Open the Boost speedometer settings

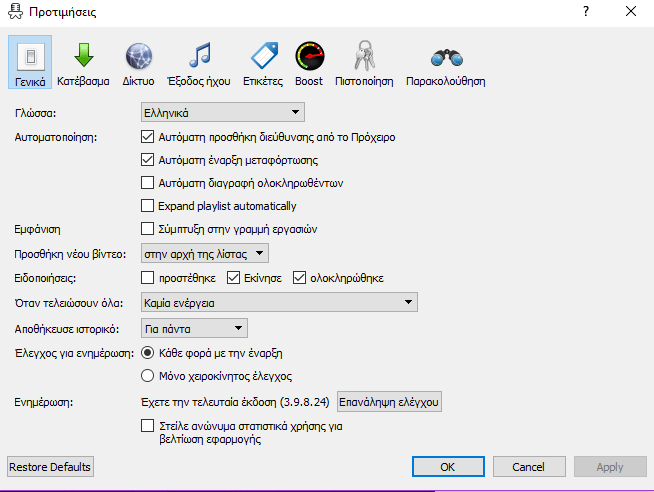click(309, 62)
